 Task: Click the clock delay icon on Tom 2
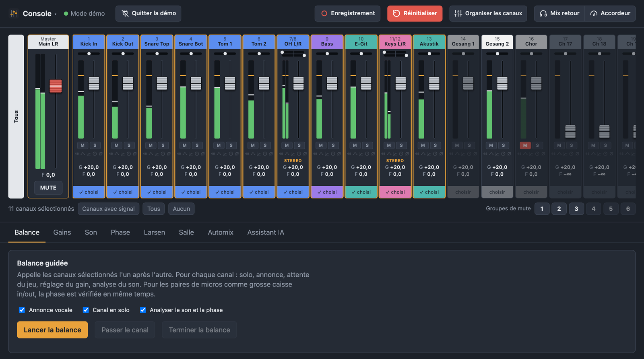click(265, 154)
